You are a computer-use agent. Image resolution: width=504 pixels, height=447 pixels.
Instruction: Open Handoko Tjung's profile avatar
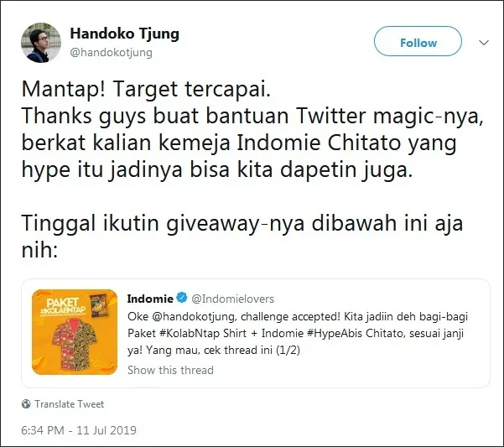pos(41,43)
